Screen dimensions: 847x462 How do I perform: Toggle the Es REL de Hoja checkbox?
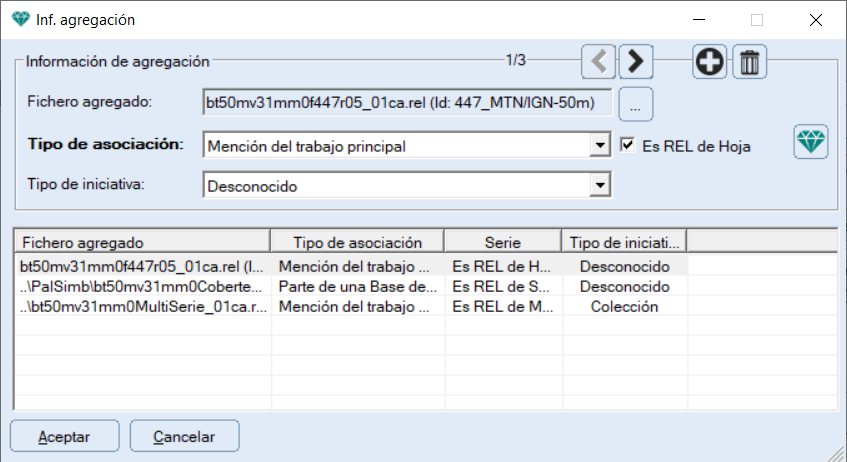click(627, 145)
